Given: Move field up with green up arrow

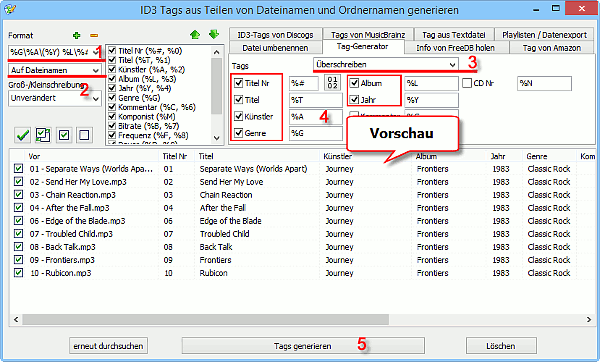Looking at the screenshot, I should (x=195, y=35).
